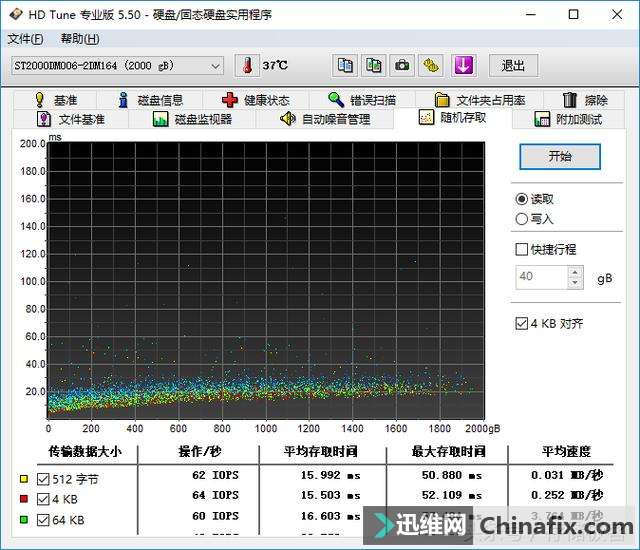Click the 退出 exit button
The width and height of the screenshot is (640, 550).
513,65
